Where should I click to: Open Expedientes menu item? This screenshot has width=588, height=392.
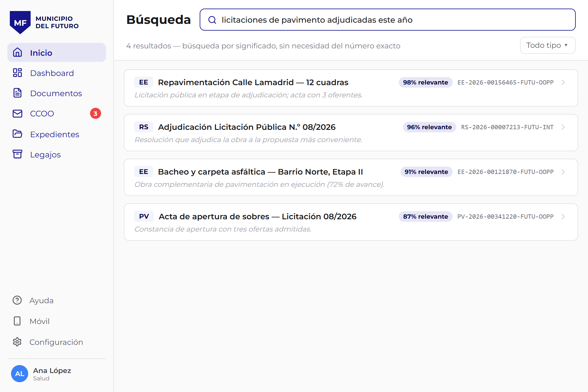[57, 134]
